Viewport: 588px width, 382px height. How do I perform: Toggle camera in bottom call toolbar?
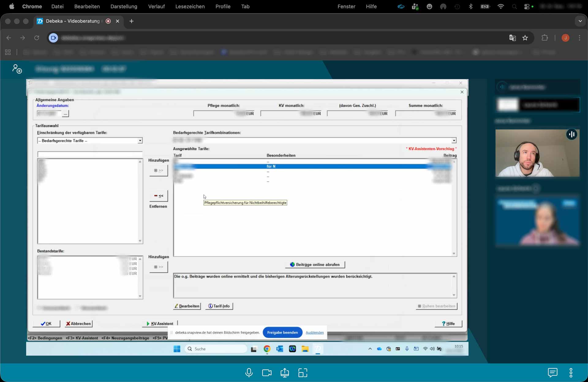click(267, 373)
